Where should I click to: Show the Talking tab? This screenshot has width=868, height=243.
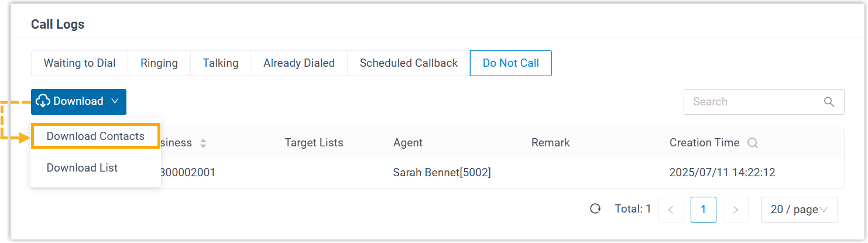pyautogui.click(x=221, y=63)
